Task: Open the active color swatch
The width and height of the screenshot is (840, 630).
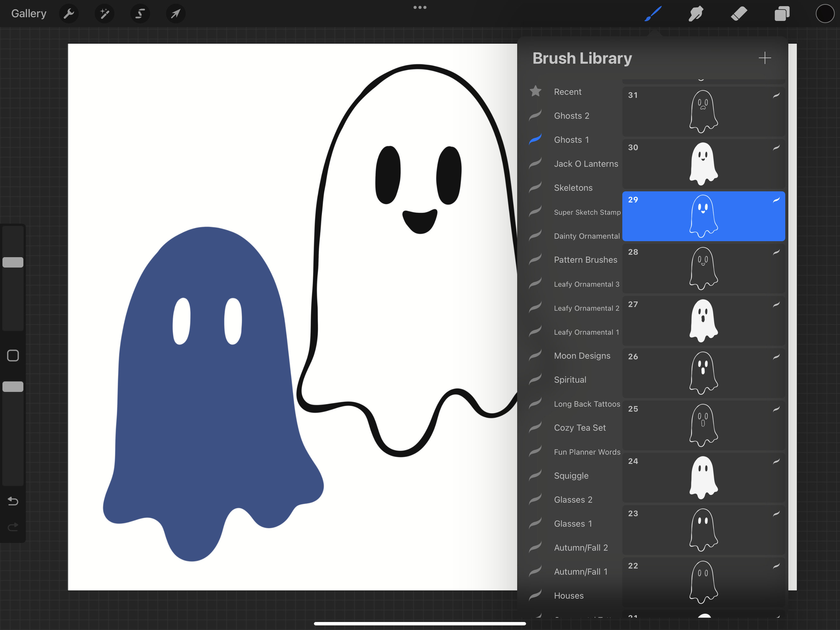Action: click(x=824, y=13)
